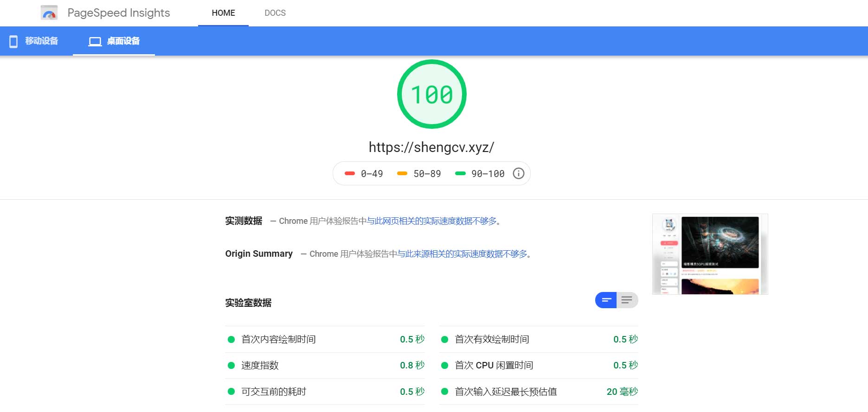Screen dimensions: 868x412
Task: Open link 与此来源相关的实际速度数据不够多
Action: pos(462,254)
